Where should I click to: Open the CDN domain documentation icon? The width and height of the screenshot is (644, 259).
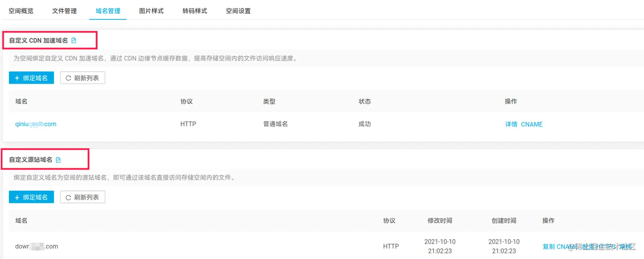tap(74, 40)
